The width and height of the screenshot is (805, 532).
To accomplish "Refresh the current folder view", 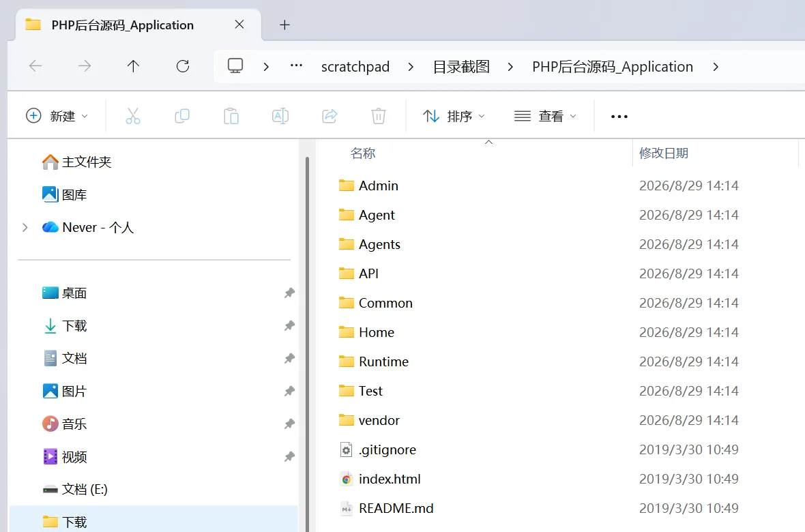I will (183, 65).
